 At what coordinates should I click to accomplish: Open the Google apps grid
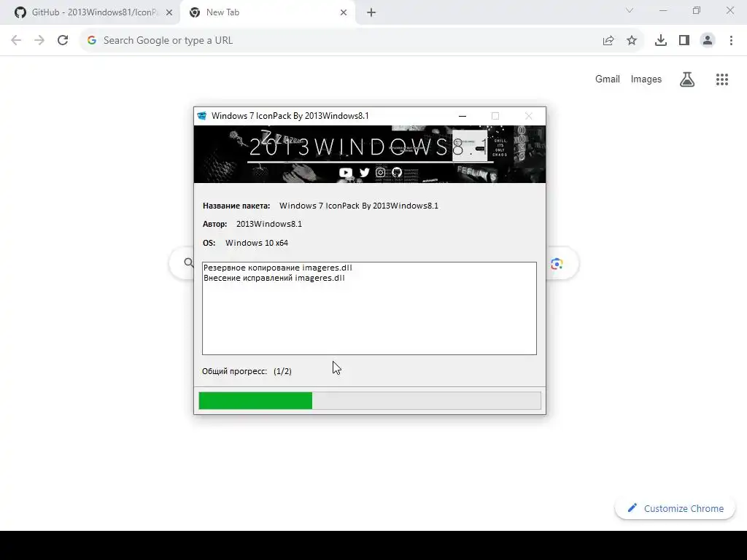[722, 79]
